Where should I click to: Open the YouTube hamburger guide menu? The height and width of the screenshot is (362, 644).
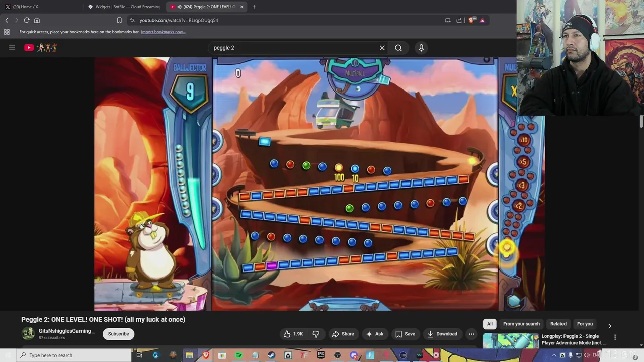[12, 48]
